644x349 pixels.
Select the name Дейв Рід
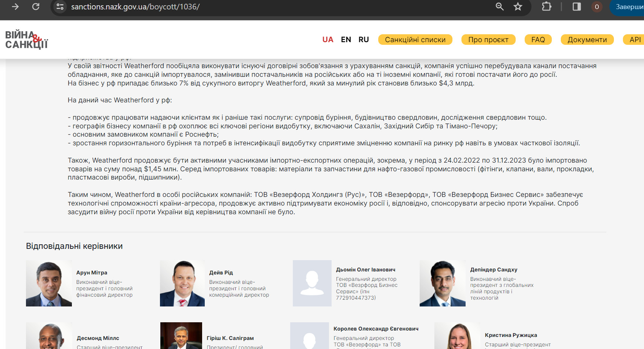[221, 273]
